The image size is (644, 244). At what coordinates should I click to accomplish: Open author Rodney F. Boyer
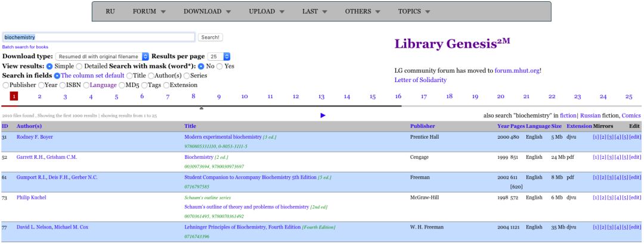[x=35, y=137]
